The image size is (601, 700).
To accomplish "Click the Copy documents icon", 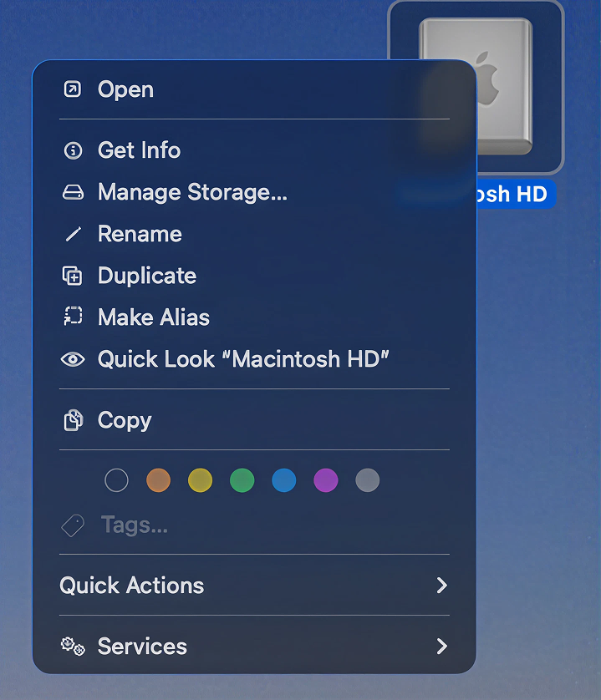I will click(x=74, y=420).
